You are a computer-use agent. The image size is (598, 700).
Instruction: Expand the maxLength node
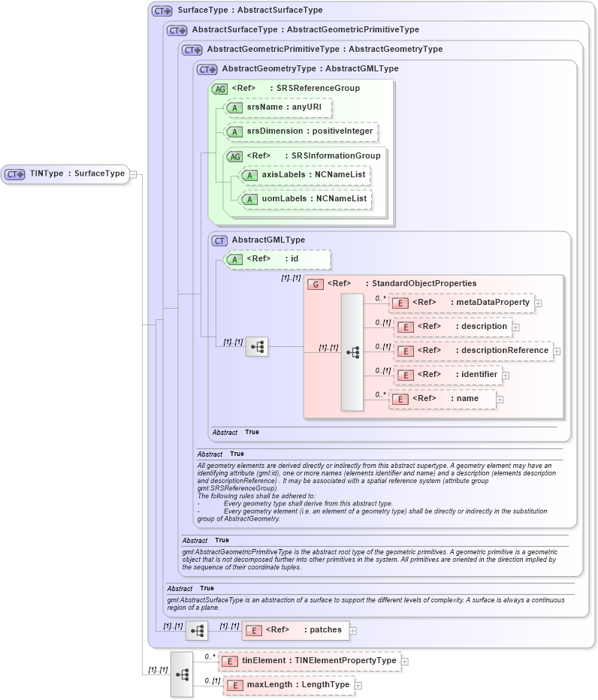click(x=358, y=686)
